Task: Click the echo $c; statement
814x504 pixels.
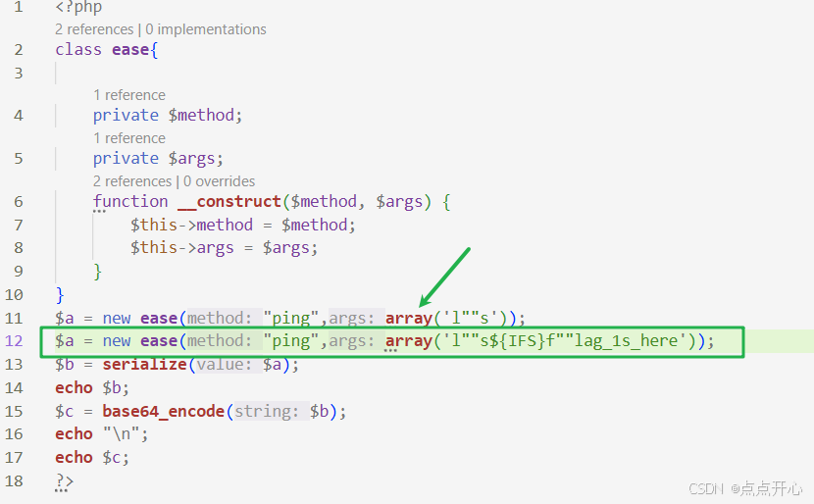Action: click(92, 457)
